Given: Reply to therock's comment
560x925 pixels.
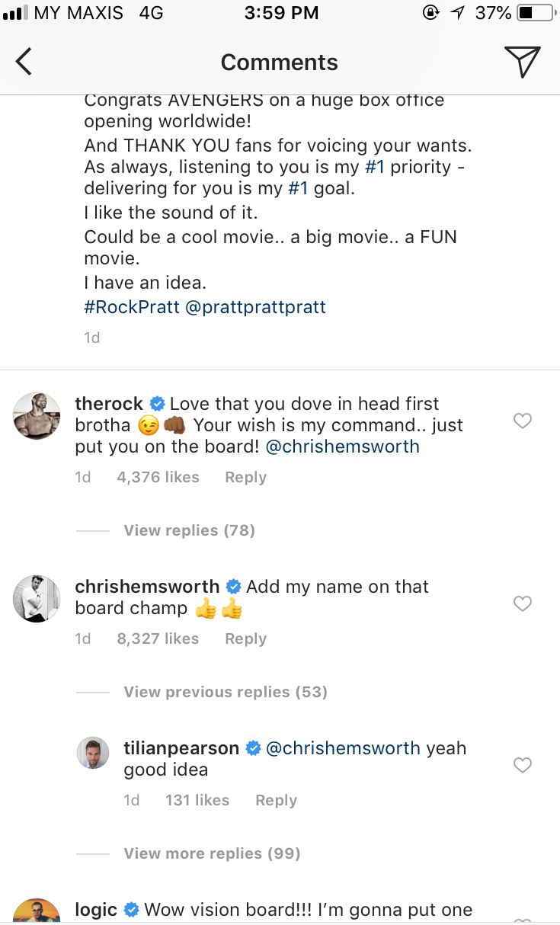Looking at the screenshot, I should [x=245, y=477].
